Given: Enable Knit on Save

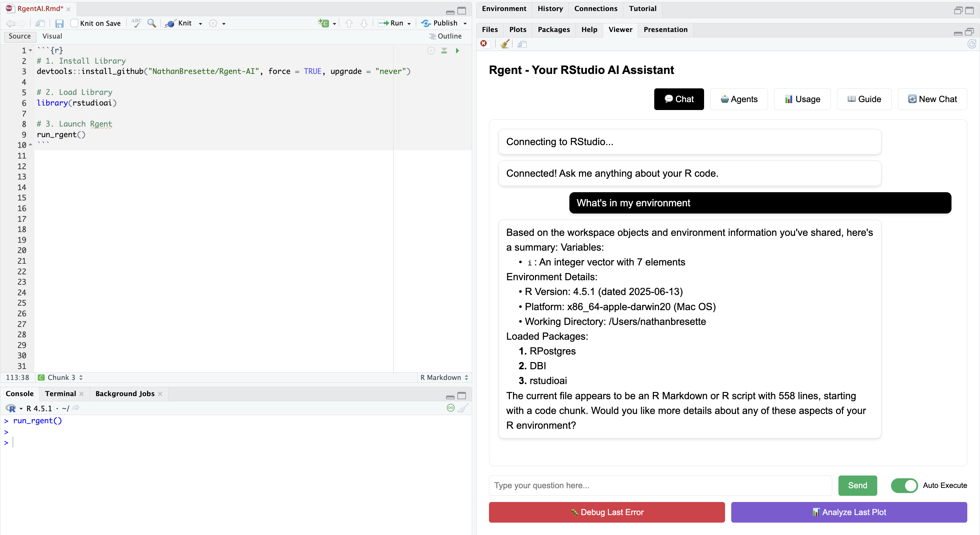Looking at the screenshot, I should pos(75,23).
